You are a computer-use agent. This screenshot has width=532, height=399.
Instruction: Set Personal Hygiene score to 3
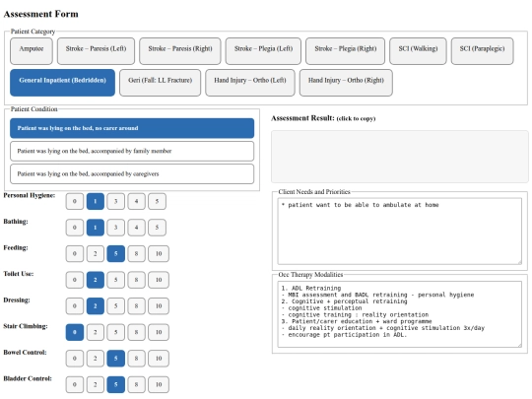[x=115, y=202]
